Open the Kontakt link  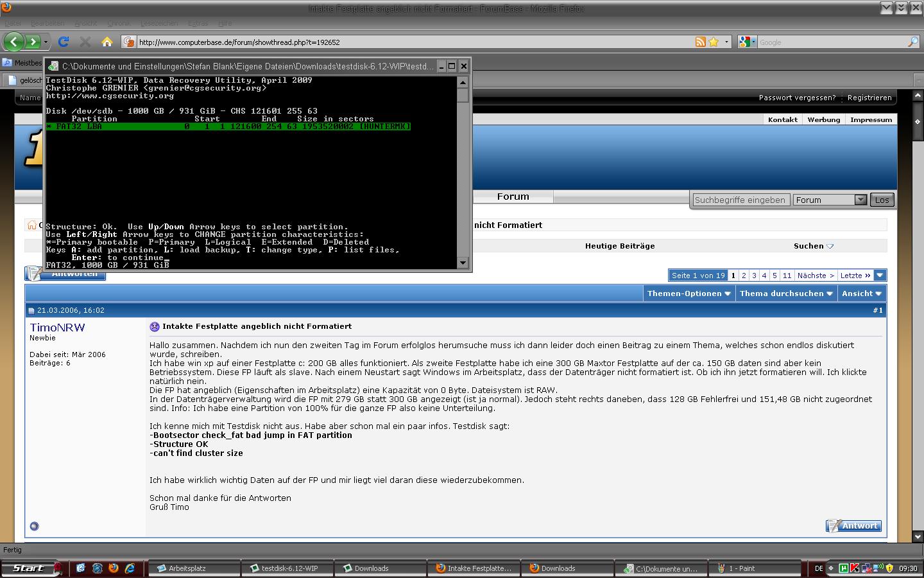pyautogui.click(x=783, y=119)
